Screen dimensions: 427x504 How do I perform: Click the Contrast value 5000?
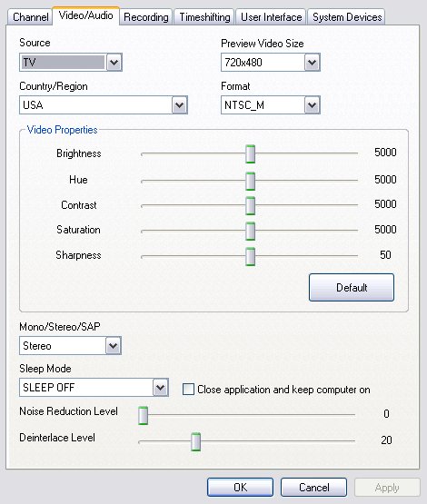[385, 204]
